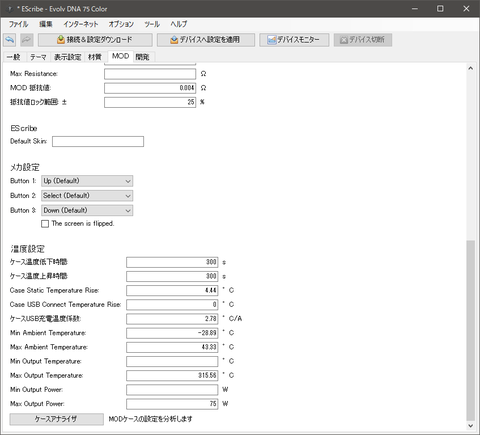Open the インターネット menu
This screenshot has height=435, width=480.
[81, 24]
